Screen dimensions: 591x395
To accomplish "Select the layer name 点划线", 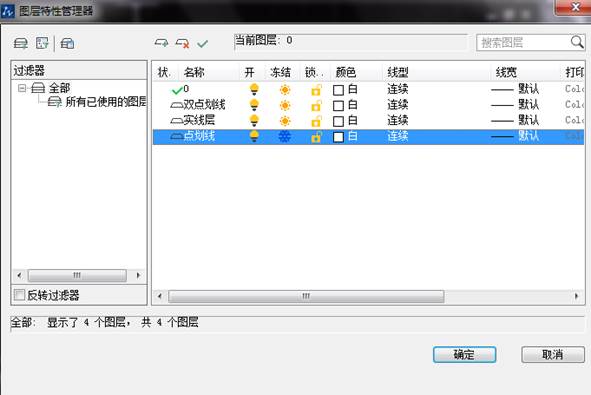I will pos(199,136).
